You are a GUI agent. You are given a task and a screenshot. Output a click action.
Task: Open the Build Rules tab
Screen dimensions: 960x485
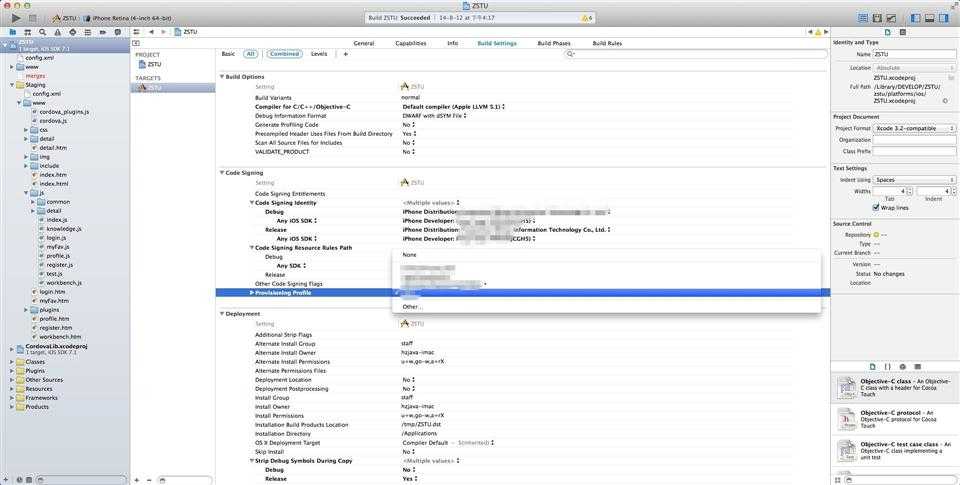click(x=607, y=43)
